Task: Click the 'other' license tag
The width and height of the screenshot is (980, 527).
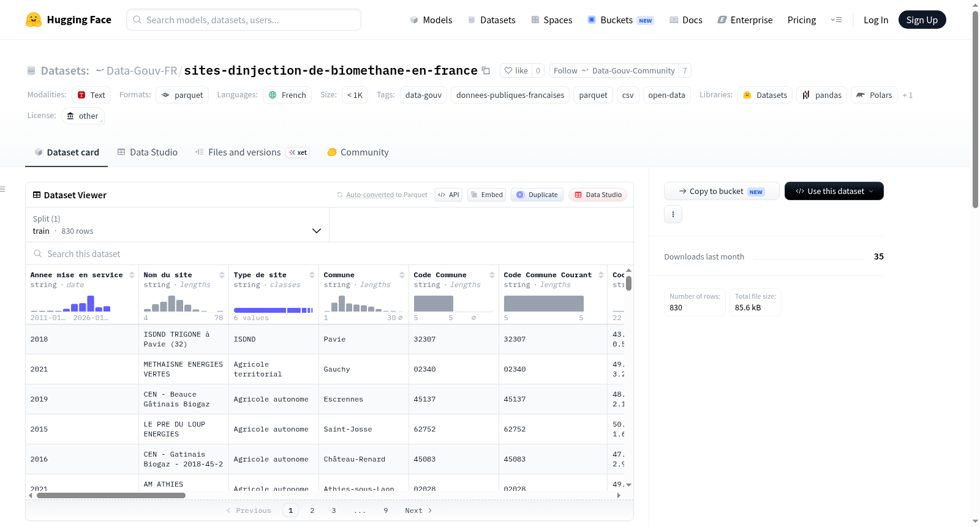Action: [x=83, y=116]
